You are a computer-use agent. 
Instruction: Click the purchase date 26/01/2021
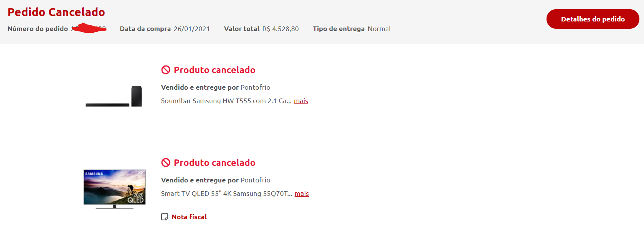192,29
